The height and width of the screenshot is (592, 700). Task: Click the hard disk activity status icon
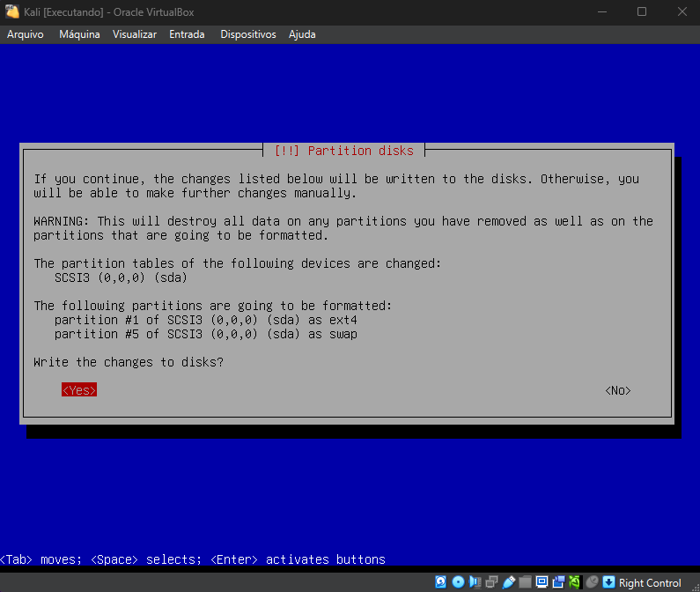tap(442, 582)
